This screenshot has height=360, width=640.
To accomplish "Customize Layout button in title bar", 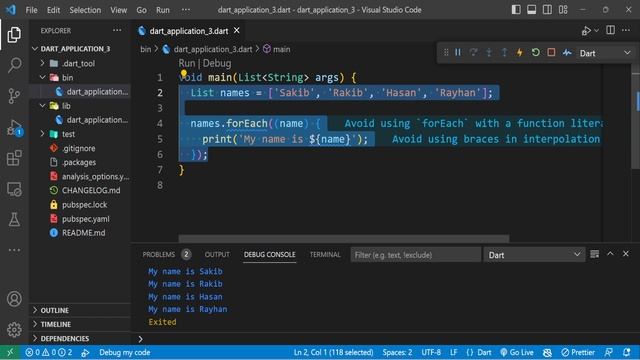I will [x=563, y=9].
